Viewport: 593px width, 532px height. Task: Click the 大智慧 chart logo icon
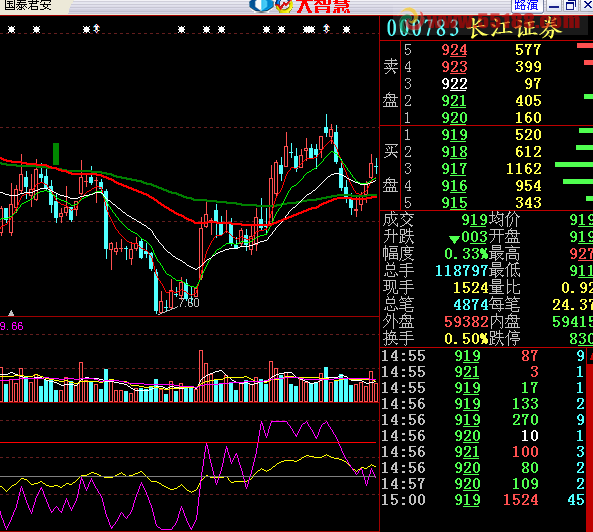coord(284,6)
